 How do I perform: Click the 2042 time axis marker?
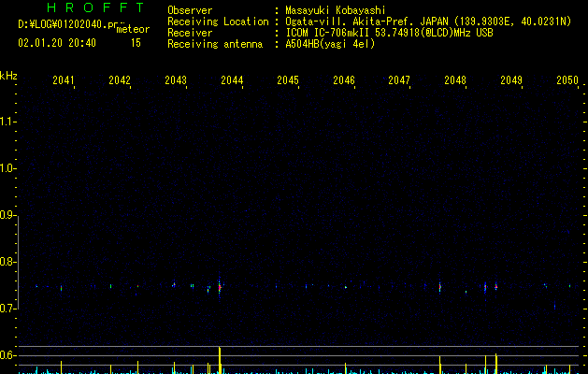click(120, 80)
